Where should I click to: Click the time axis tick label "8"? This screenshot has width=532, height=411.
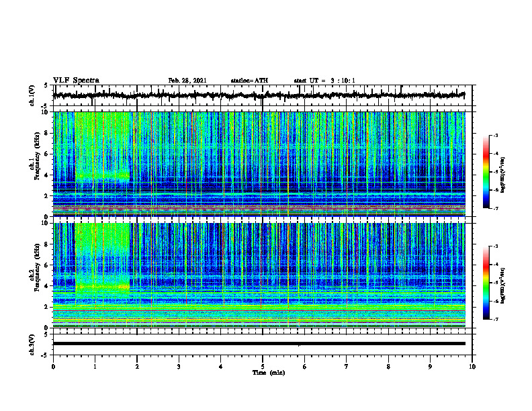[388, 367]
